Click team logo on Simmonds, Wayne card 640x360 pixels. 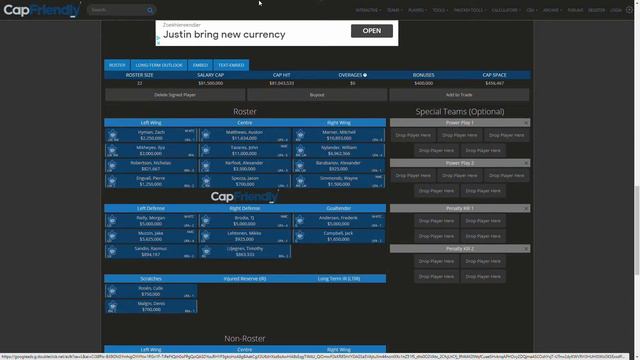(300, 180)
